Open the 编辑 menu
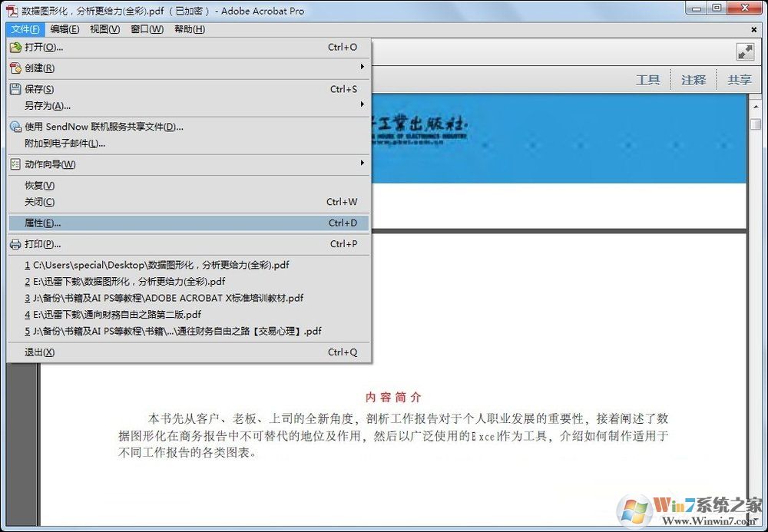Image resolution: width=768 pixels, height=532 pixels. tap(65, 29)
